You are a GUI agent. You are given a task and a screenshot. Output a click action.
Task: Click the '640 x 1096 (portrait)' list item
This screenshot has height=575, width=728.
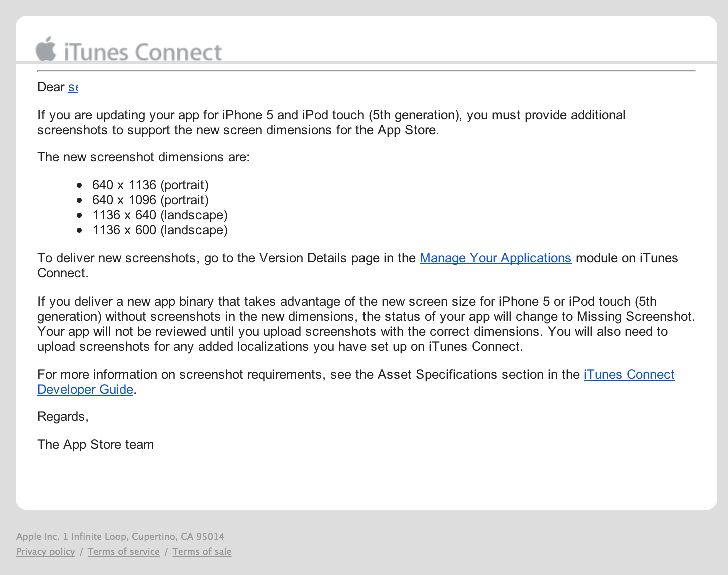(150, 200)
